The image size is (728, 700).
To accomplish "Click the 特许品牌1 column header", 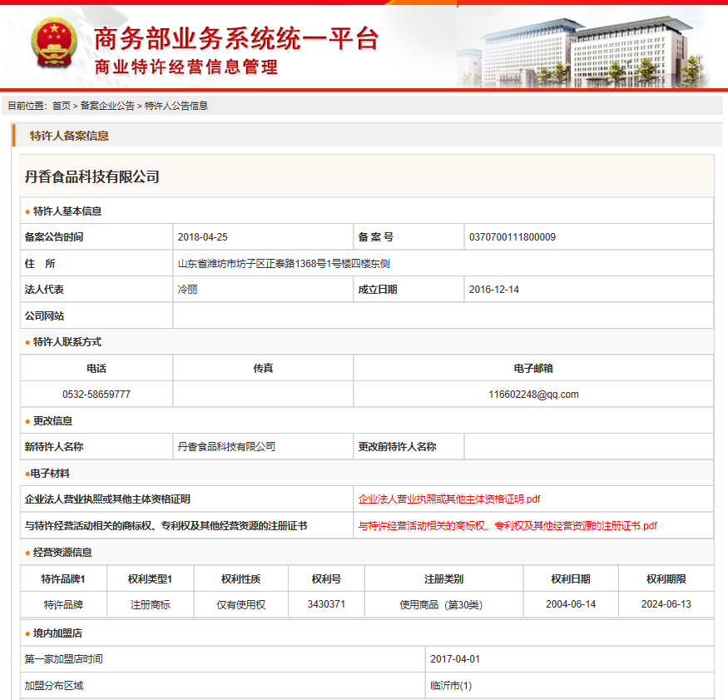I will pyautogui.click(x=63, y=578).
